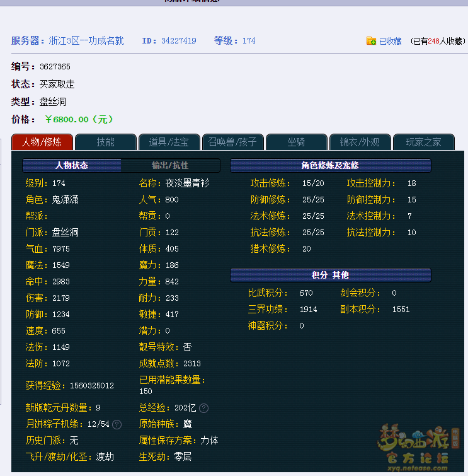This screenshot has height=476, width=468.
Task: Select the 人物状态 sub-tab
Action: click(72, 165)
